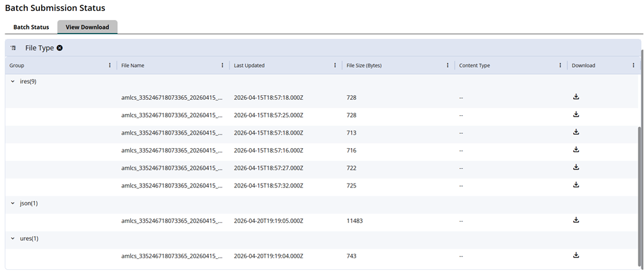The width and height of the screenshot is (644, 275).
Task: Download the 722-byte file
Action: [x=576, y=167]
